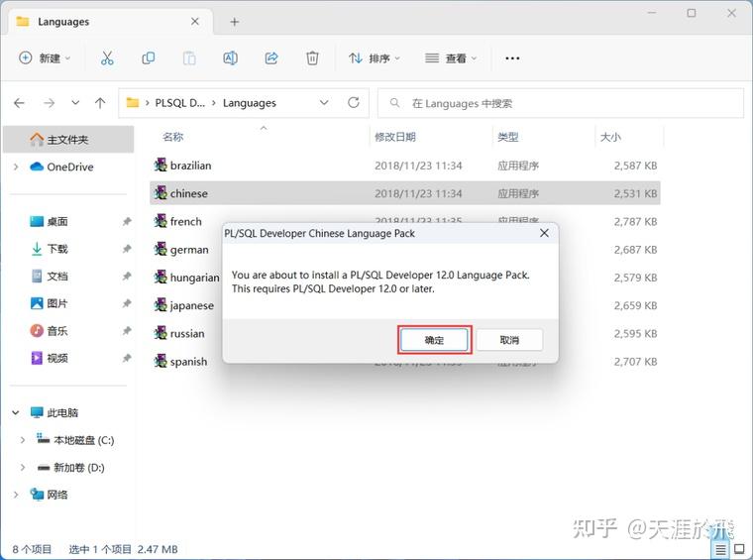Collapse the 此电脑 tree node
This screenshot has width=753, height=560.
tap(16, 412)
